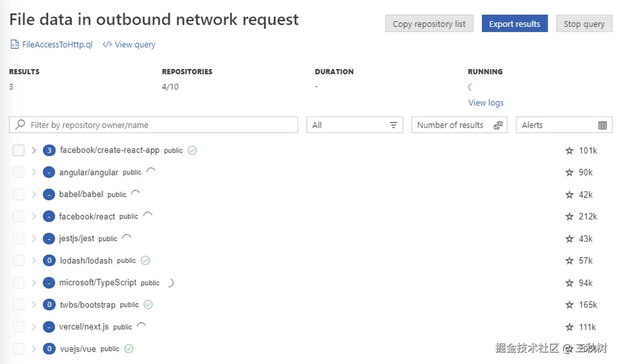Expand the facebook/create-react-app results row
The height and width of the screenshot is (364, 617).
click(34, 150)
